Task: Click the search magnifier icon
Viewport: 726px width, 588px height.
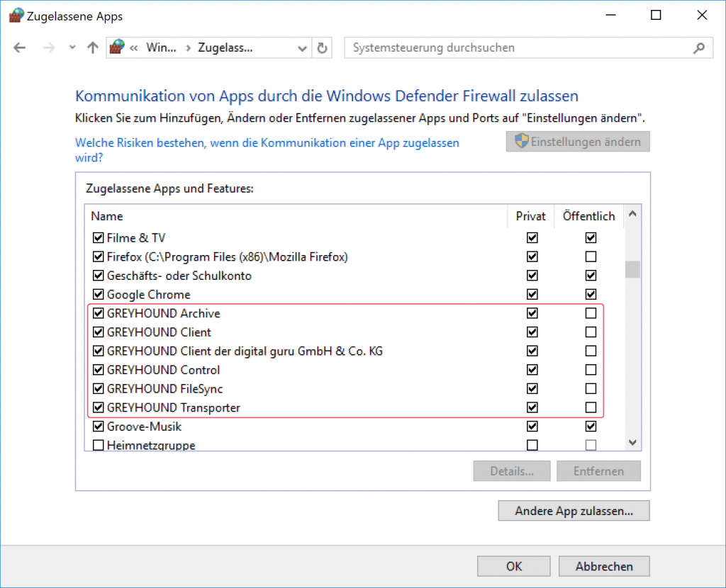Action: pos(699,47)
